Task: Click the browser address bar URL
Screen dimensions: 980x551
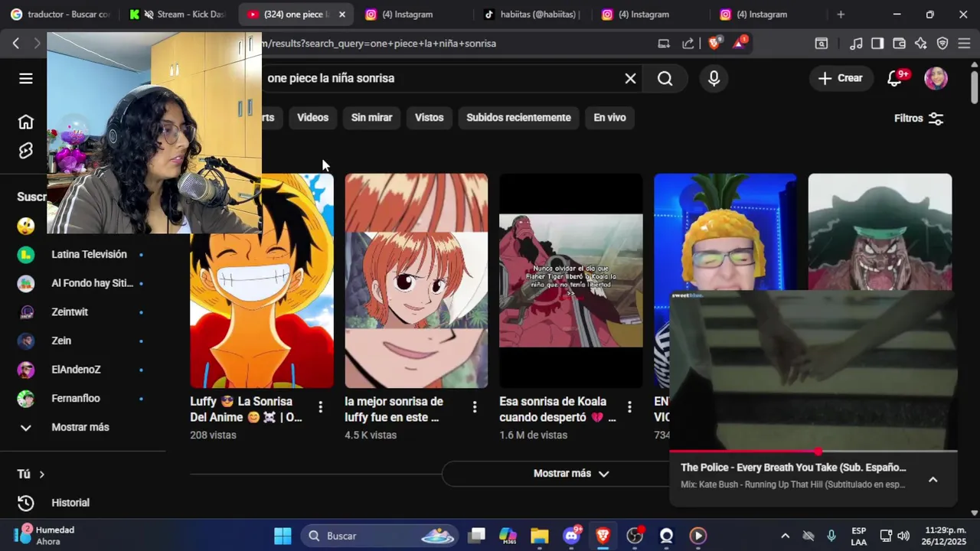Action: [379, 44]
